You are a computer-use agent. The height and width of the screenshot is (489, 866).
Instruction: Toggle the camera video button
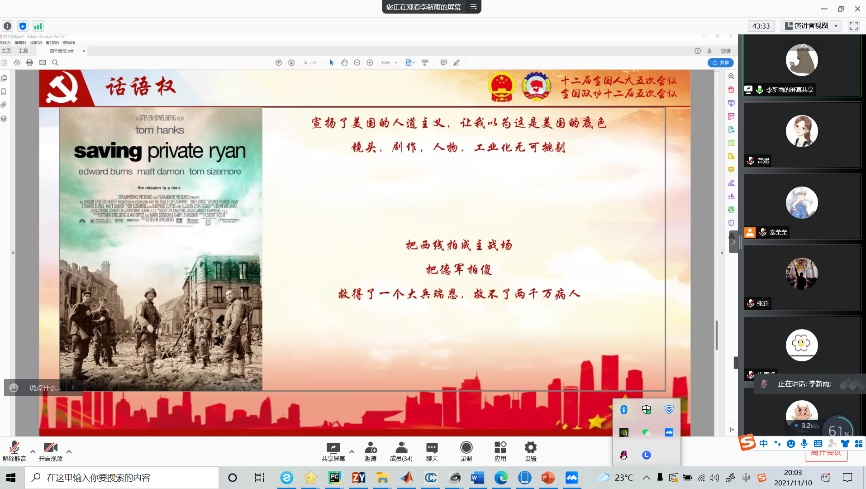click(x=50, y=448)
